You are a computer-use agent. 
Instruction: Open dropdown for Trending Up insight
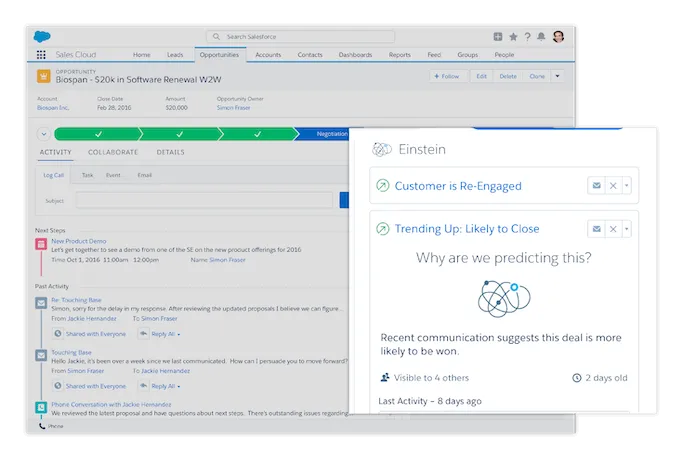[x=627, y=229]
